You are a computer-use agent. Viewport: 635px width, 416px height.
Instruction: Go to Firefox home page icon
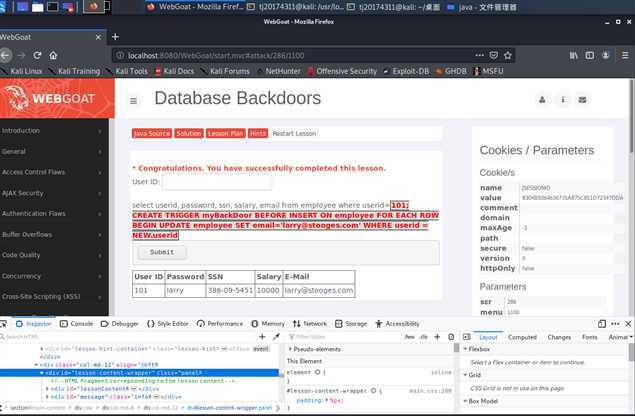click(53, 55)
